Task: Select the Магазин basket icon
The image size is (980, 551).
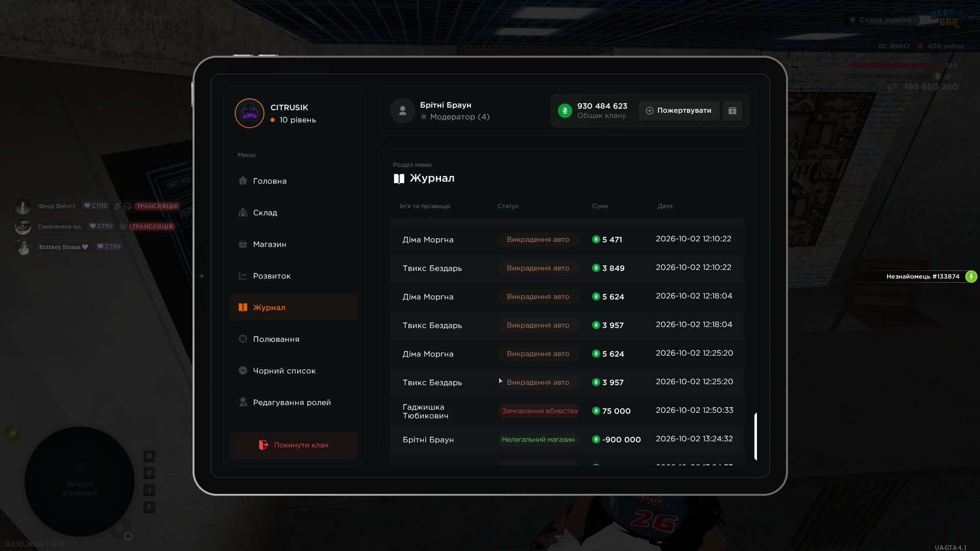Action: tap(243, 244)
